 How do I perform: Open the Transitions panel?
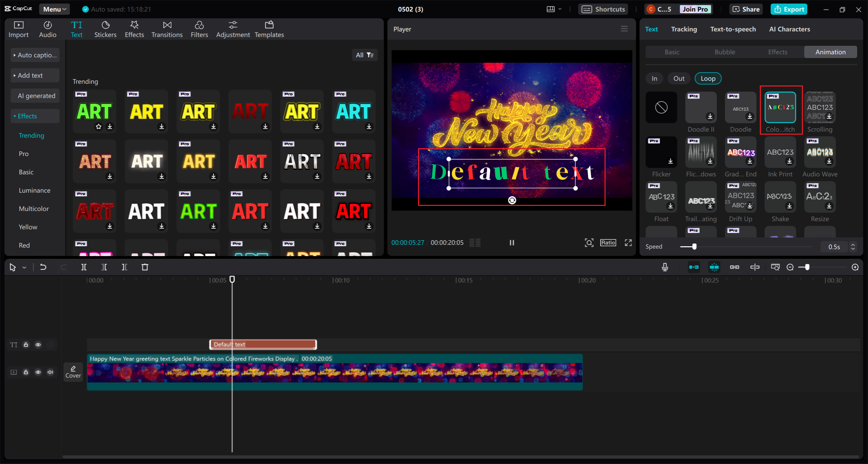[167, 29]
